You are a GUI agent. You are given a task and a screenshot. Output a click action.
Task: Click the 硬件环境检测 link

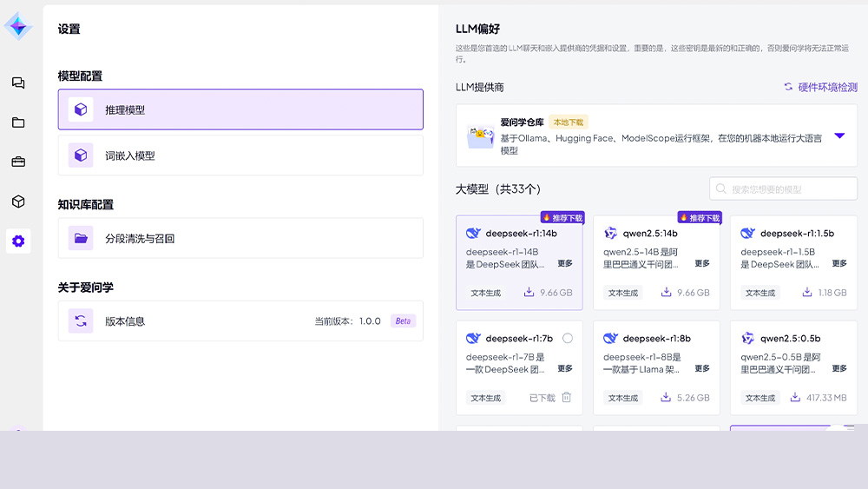tap(820, 87)
